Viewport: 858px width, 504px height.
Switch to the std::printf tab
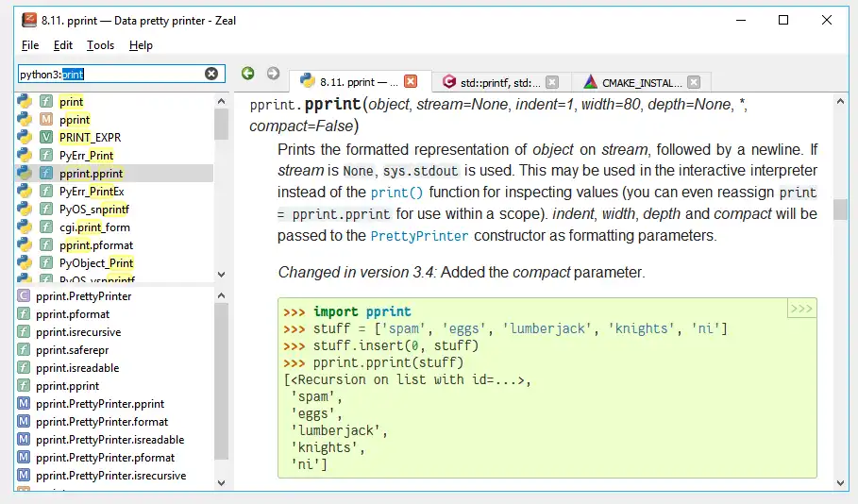coord(499,82)
